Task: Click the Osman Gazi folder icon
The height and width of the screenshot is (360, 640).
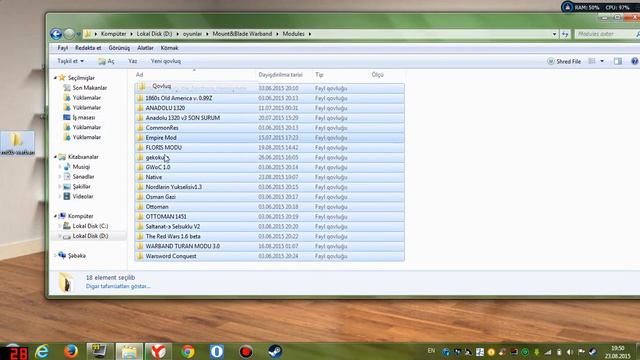Action: tap(140, 197)
